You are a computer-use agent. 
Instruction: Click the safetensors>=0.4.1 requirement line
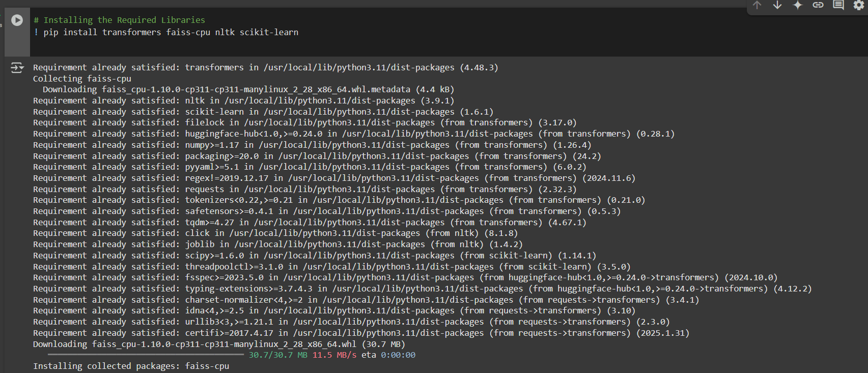tap(327, 211)
